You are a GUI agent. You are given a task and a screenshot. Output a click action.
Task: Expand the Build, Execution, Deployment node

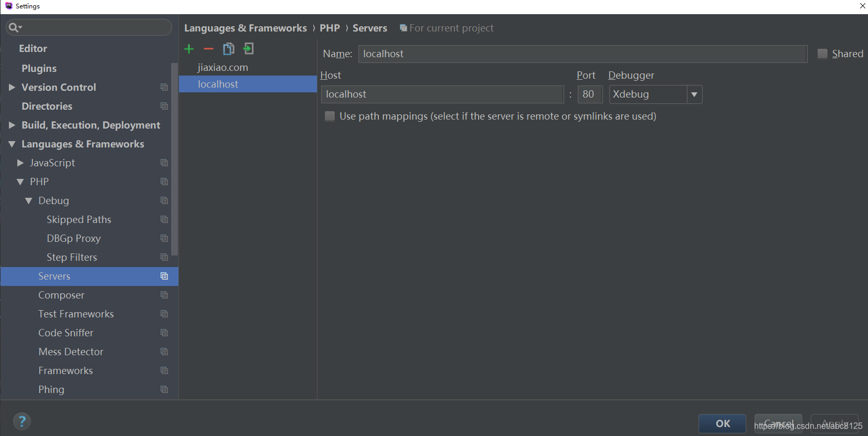coord(12,125)
